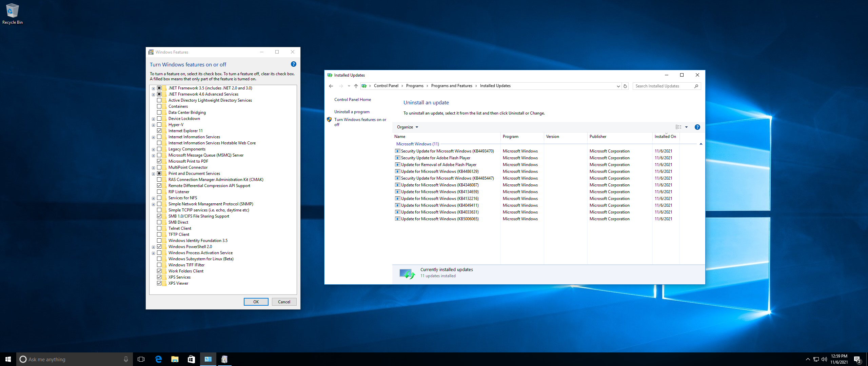The height and width of the screenshot is (366, 868).
Task: Uncheck SMB 1.0/CIFS File Sharing Support
Action: [x=159, y=216]
